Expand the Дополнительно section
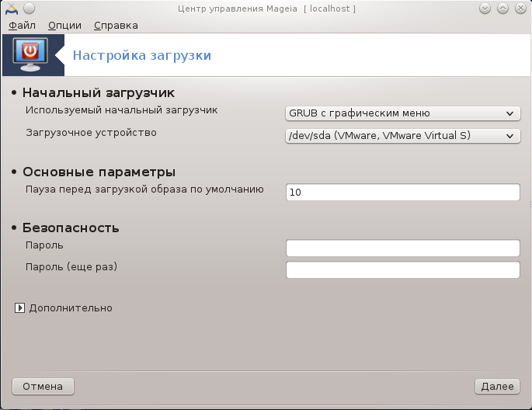The image size is (532, 410). [x=19, y=308]
